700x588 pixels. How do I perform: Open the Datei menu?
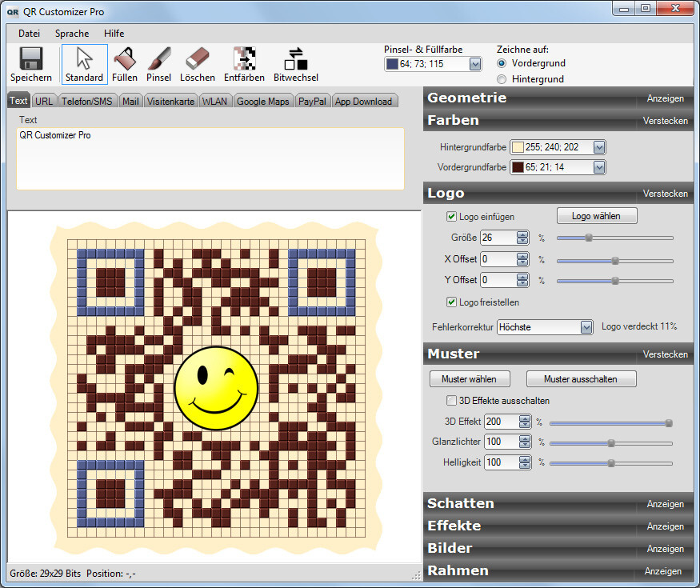click(x=29, y=34)
